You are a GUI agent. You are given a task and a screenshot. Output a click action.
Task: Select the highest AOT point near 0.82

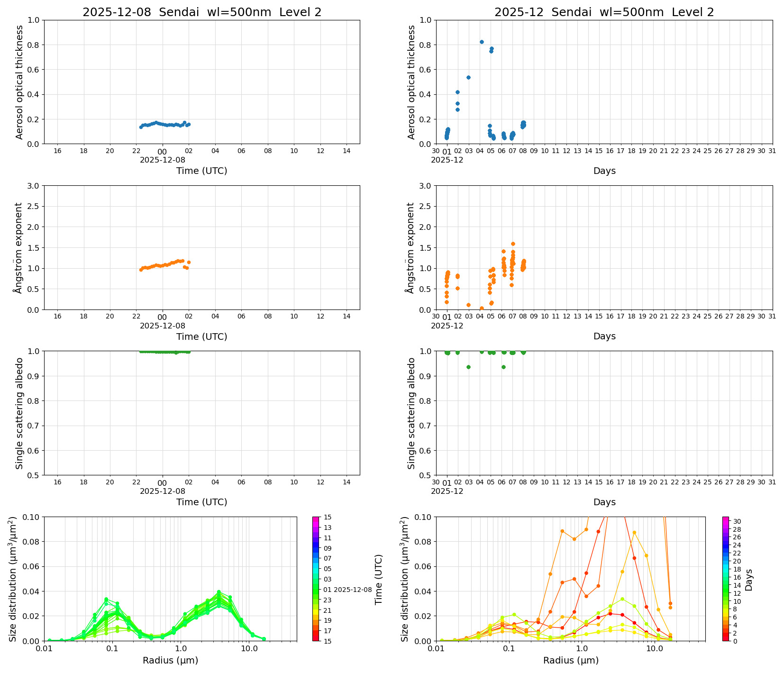(x=482, y=42)
